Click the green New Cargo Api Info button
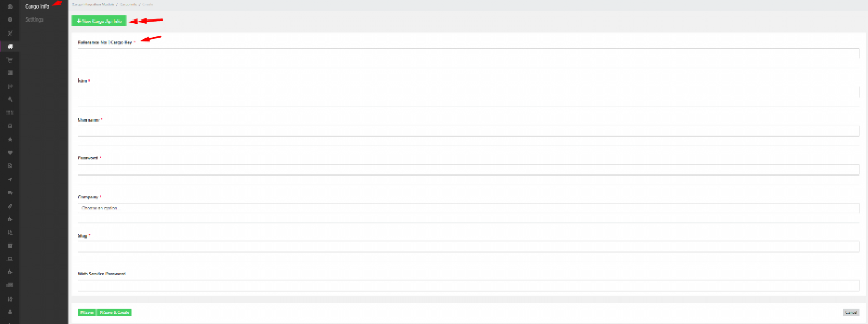The width and height of the screenshot is (868, 324). [99, 21]
